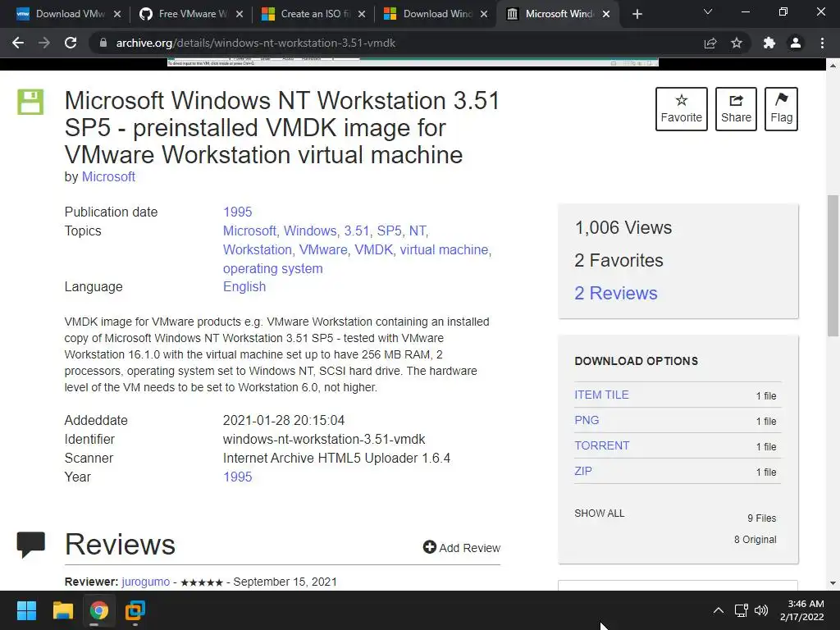840x630 pixels.
Task: Open VMware Workstation from the taskbar
Action: point(135,610)
